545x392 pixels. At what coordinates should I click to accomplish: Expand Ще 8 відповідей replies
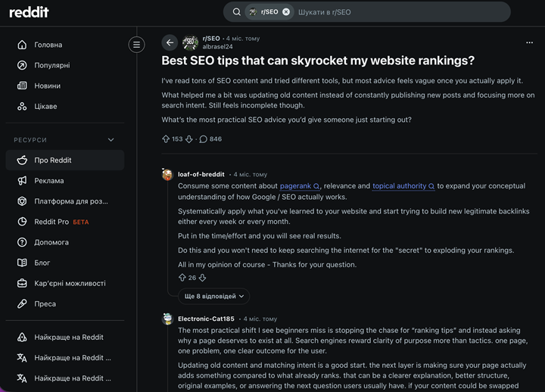coord(213,297)
